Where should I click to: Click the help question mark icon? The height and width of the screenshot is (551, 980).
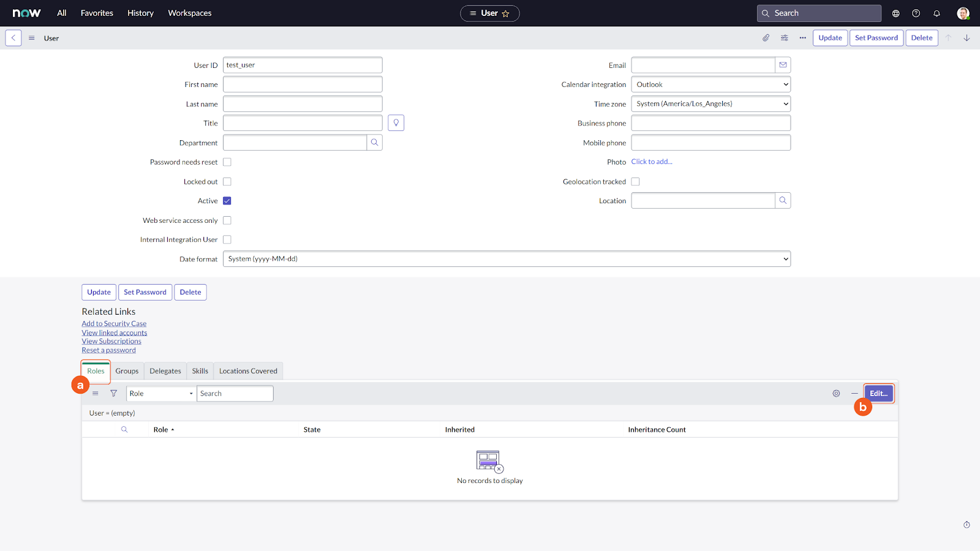tap(916, 13)
